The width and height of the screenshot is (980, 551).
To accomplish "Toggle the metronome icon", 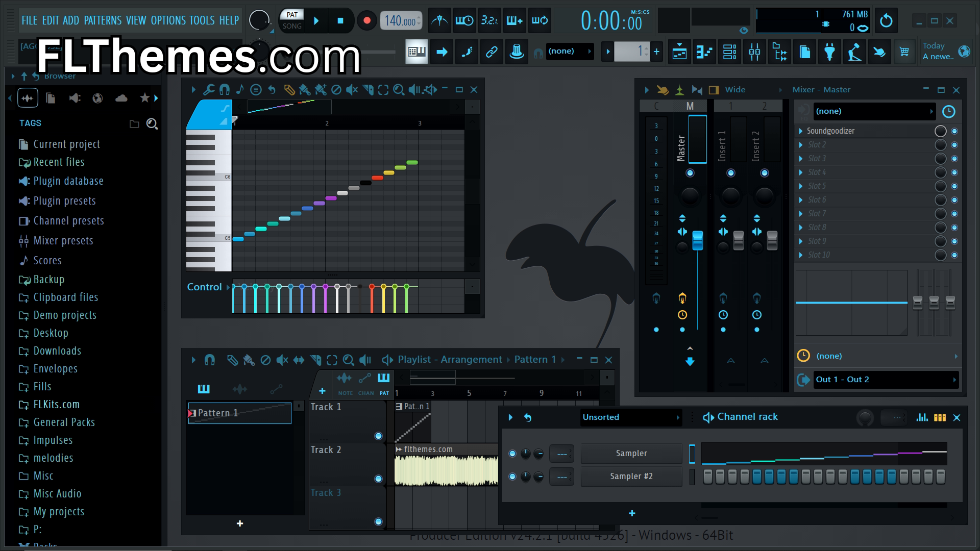I will 439,20.
